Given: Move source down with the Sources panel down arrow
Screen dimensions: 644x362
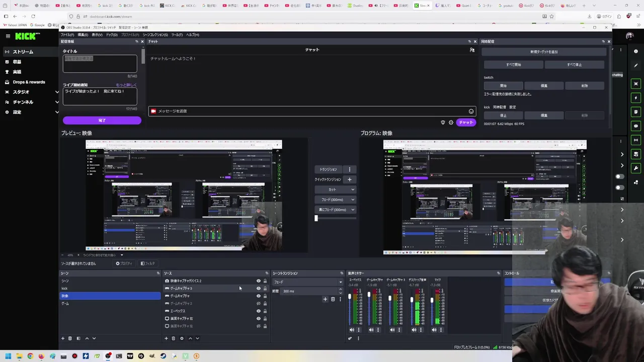Looking at the screenshot, I should 197,338.
